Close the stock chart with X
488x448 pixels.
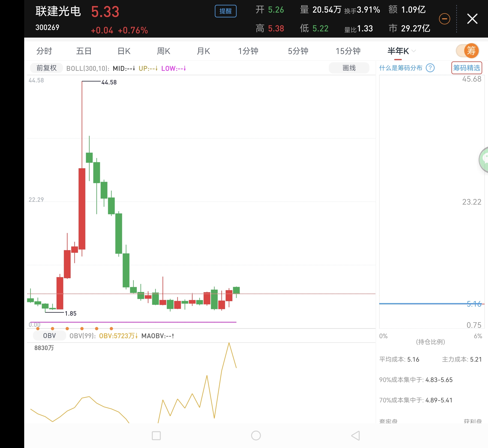coord(472,19)
